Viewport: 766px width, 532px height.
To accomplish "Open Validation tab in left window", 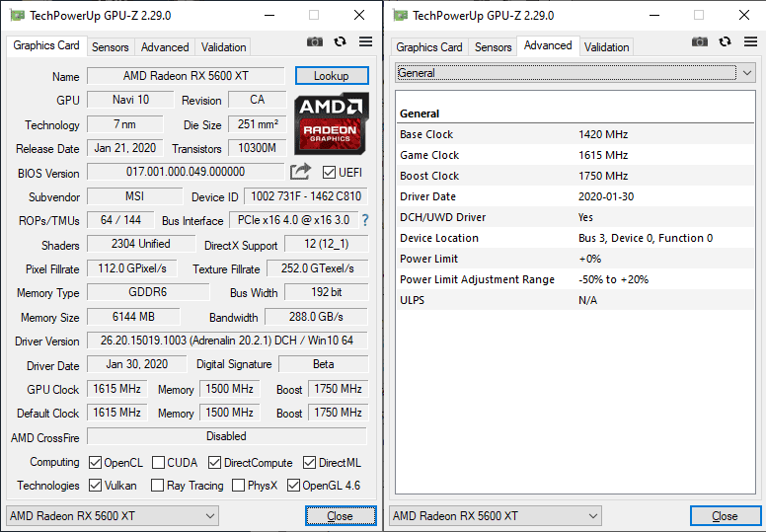I will click(x=224, y=47).
